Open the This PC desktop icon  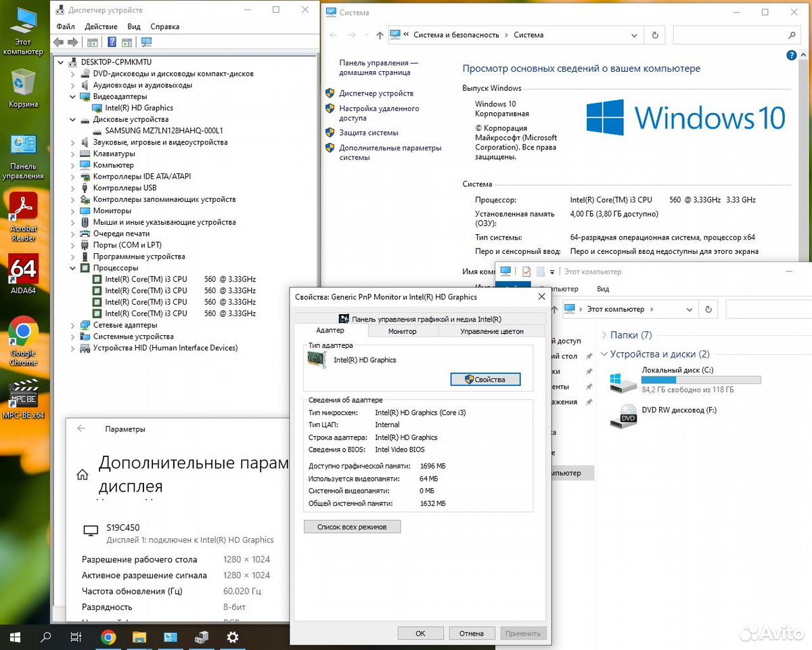(23, 30)
